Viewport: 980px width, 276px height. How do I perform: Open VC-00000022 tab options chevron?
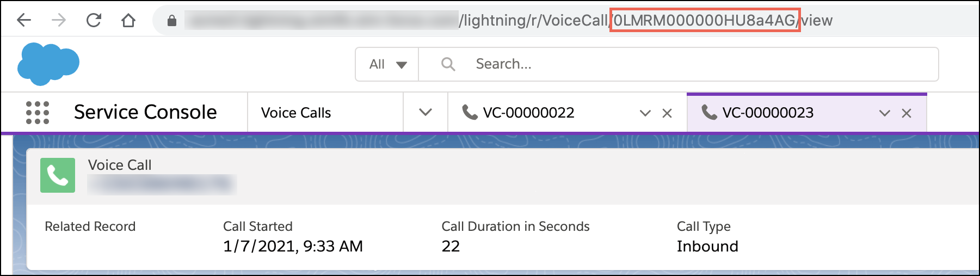645,113
